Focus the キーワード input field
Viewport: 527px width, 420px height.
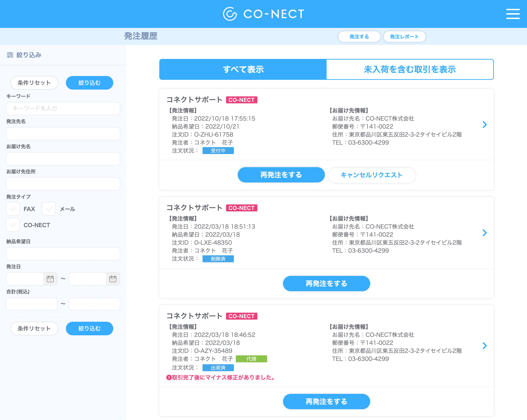click(x=63, y=108)
